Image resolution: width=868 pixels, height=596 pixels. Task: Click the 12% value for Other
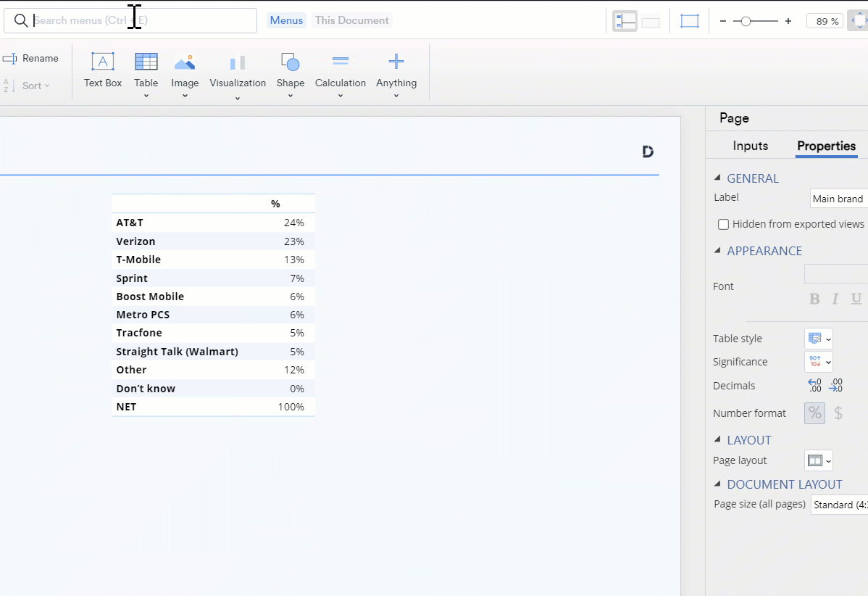[x=294, y=370]
